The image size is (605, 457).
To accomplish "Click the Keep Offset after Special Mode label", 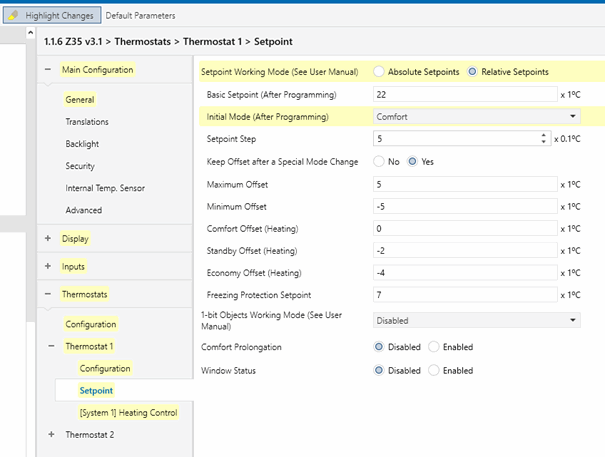I will [282, 162].
